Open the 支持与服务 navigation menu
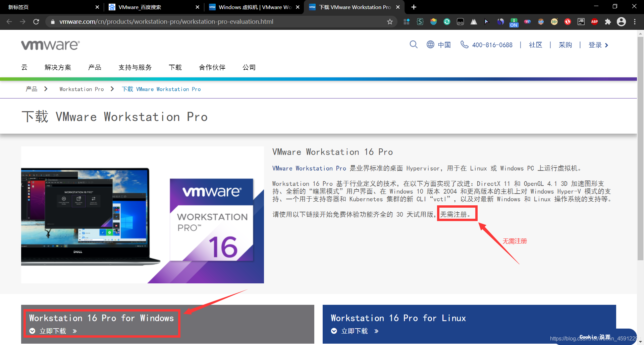Viewport: 644px width, 345px height. click(x=135, y=67)
